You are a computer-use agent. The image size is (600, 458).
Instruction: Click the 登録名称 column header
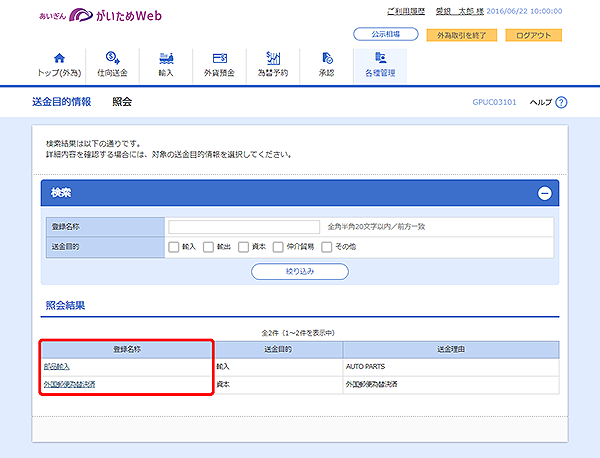click(x=127, y=349)
